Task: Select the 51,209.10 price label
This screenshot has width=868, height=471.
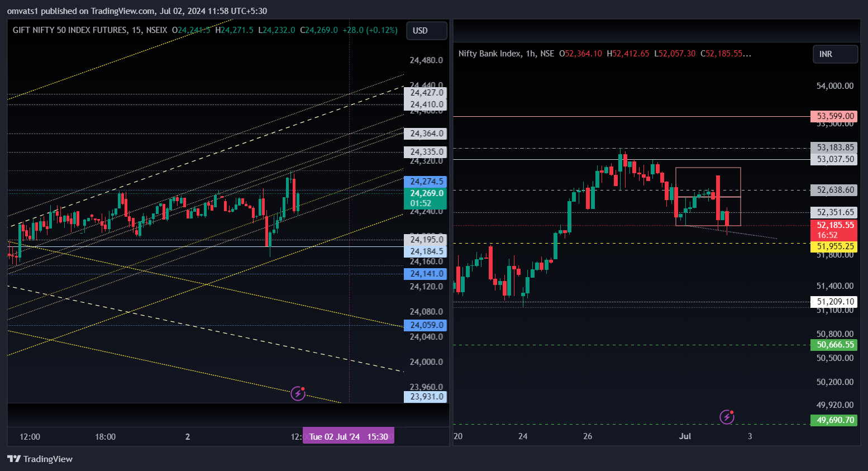Action: [x=834, y=302]
